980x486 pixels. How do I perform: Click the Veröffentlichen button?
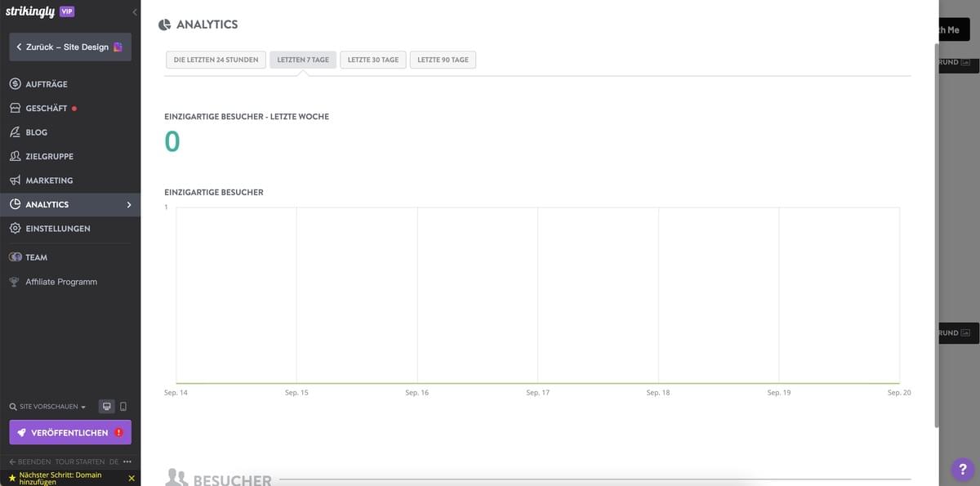point(70,432)
